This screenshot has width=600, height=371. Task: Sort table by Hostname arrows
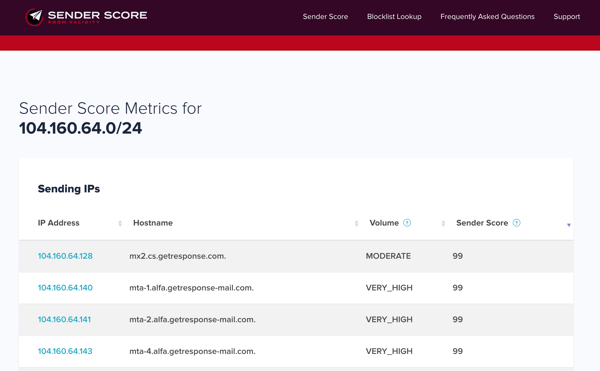click(x=356, y=223)
